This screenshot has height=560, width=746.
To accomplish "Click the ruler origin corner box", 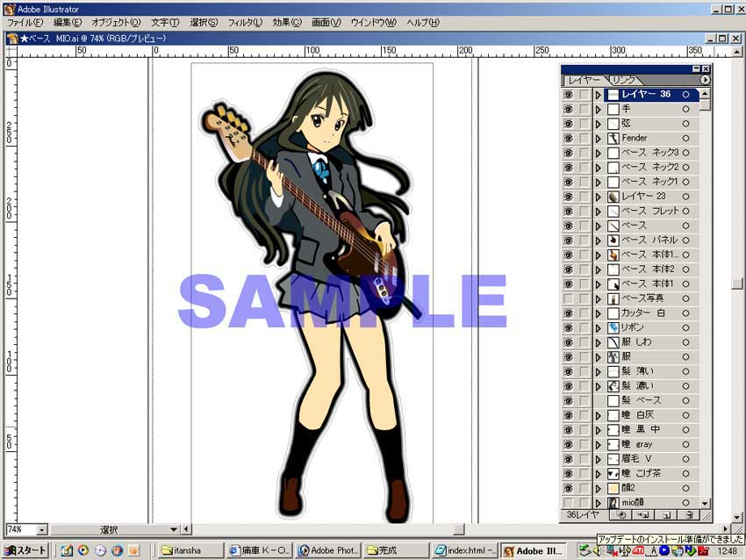I will point(11,51).
